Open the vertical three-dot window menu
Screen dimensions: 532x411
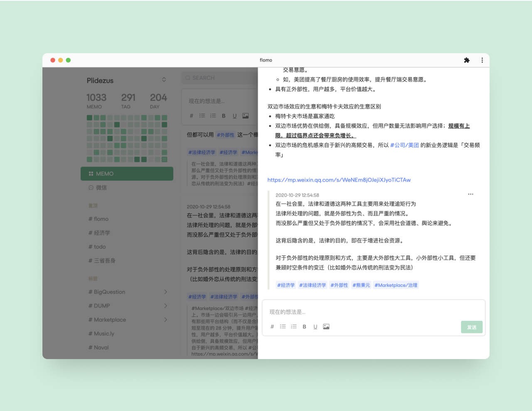click(482, 60)
